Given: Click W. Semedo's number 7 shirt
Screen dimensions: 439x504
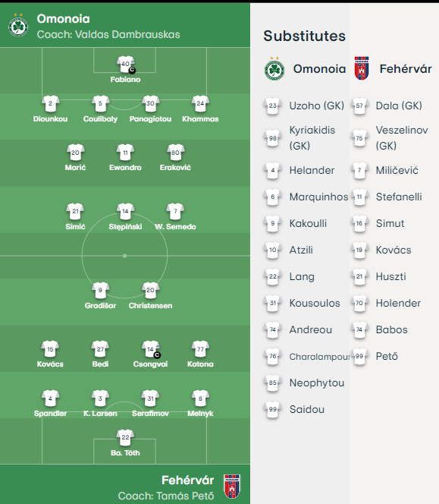Looking at the screenshot, I should tap(175, 212).
